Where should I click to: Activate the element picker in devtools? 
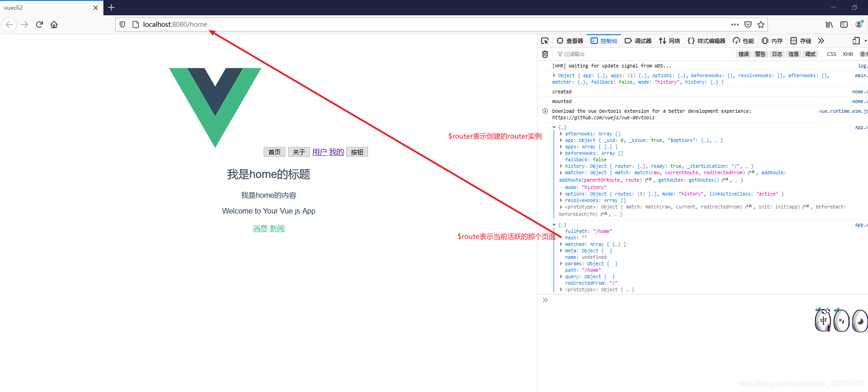545,41
